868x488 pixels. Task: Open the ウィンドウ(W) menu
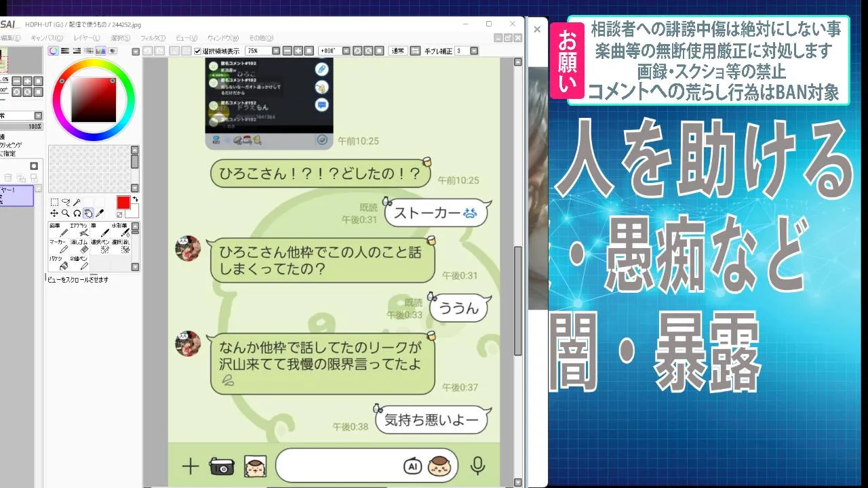tap(223, 38)
